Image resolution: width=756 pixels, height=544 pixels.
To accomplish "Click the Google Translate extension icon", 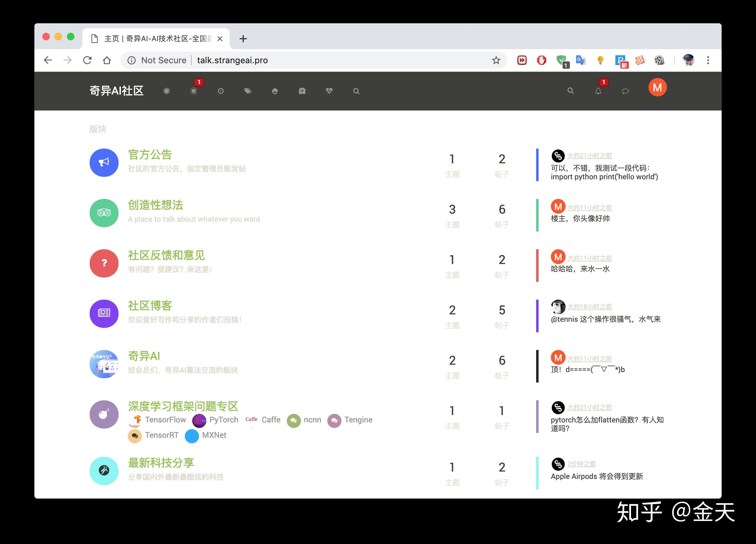I will tap(581, 60).
